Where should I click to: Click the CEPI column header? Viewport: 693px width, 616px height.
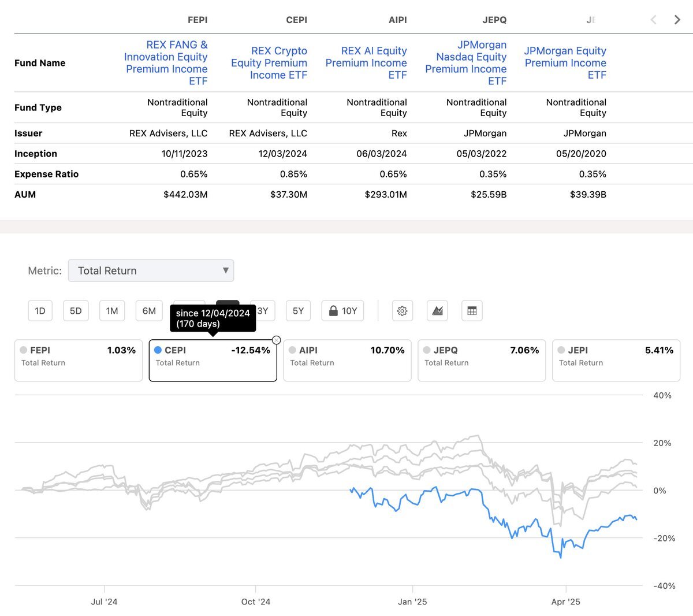click(x=297, y=20)
